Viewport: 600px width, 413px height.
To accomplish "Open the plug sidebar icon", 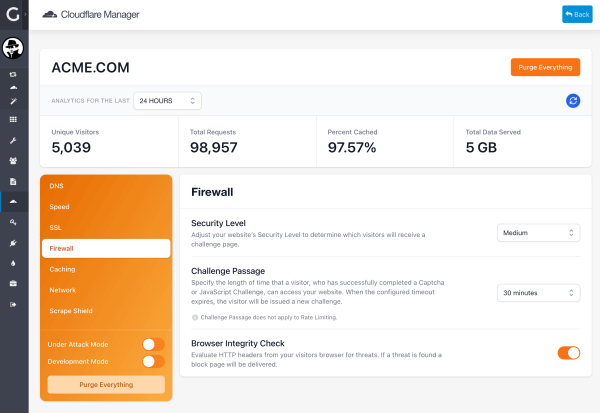I will [x=13, y=243].
